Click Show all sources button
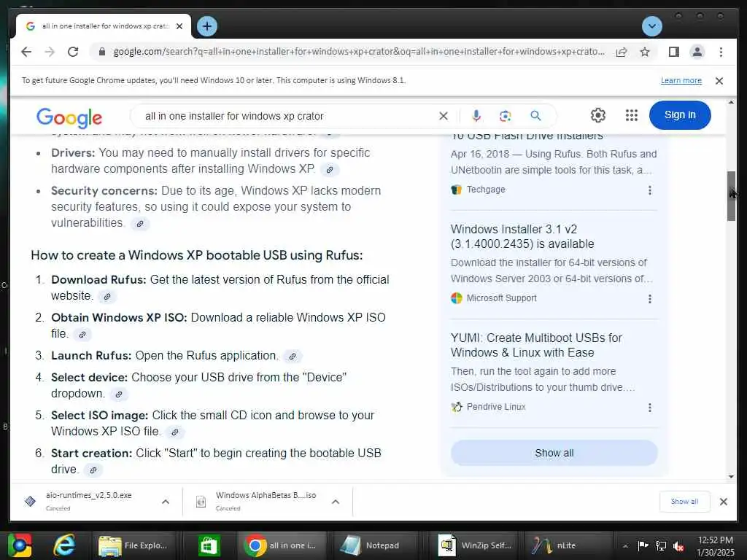The width and height of the screenshot is (747, 560). tap(554, 453)
